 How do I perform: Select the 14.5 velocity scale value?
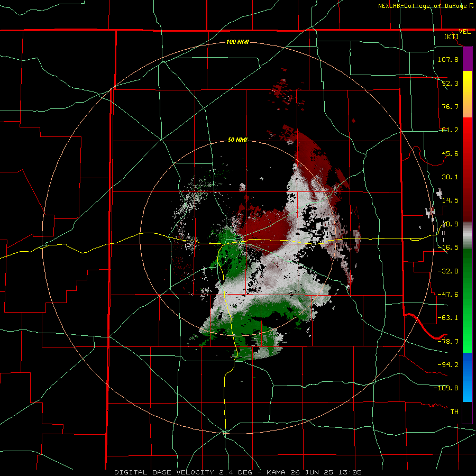pyautogui.click(x=450, y=200)
